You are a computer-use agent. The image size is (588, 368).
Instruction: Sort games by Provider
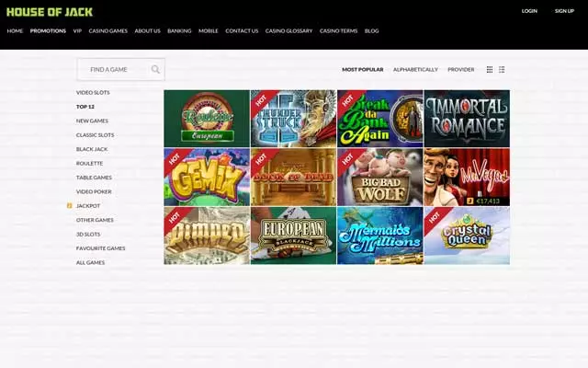tap(460, 69)
